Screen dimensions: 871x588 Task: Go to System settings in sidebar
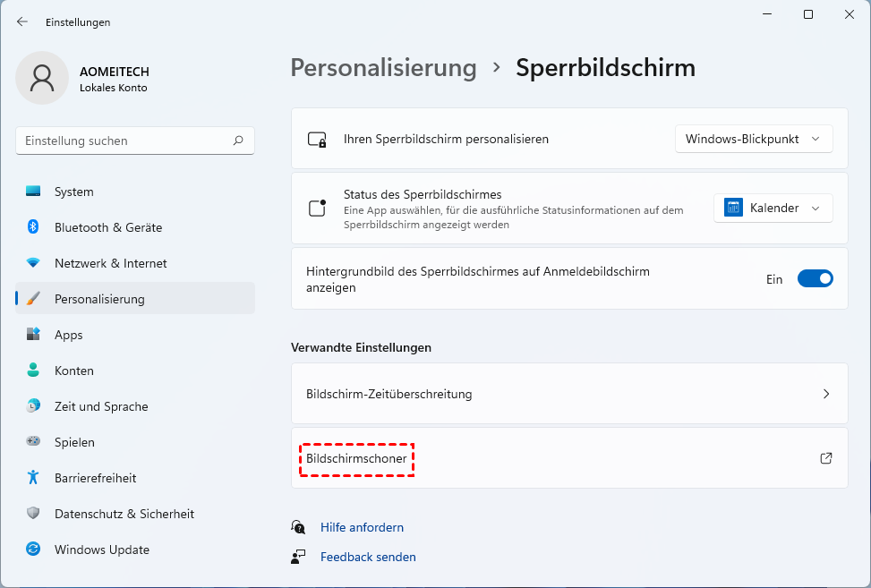[73, 192]
